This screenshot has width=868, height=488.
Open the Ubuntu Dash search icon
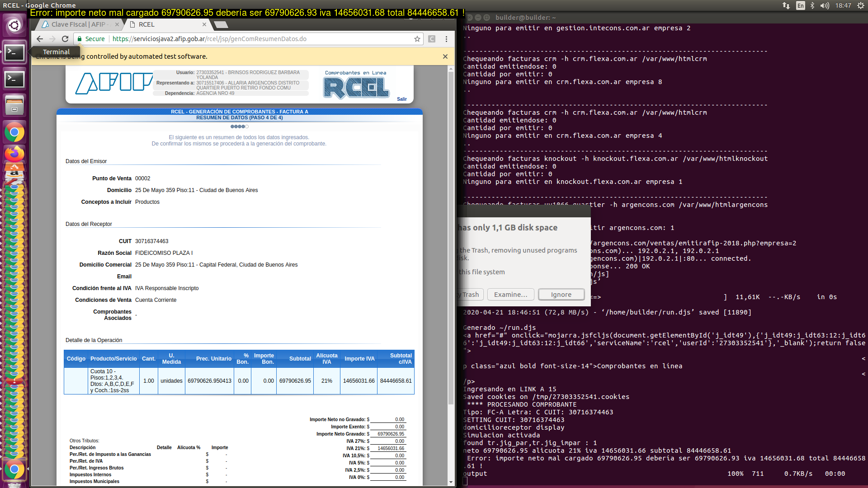[x=14, y=25]
